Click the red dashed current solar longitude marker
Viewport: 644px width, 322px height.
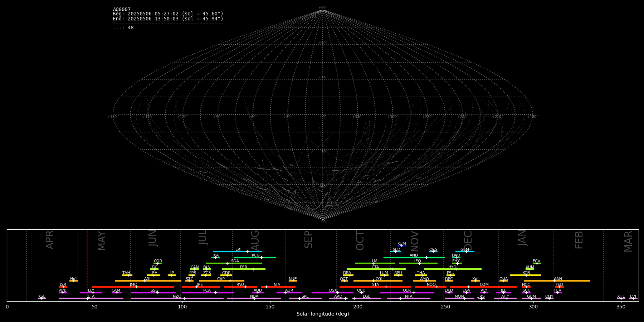[x=87, y=265]
